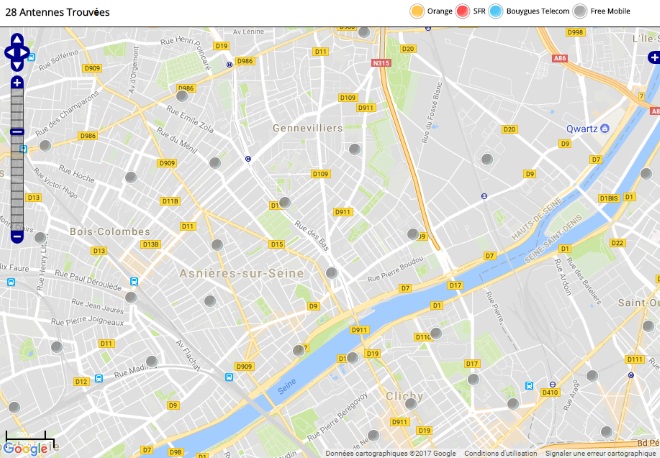Open the Conditions d'utilisation link
660x458 pixels.
pos(500,453)
